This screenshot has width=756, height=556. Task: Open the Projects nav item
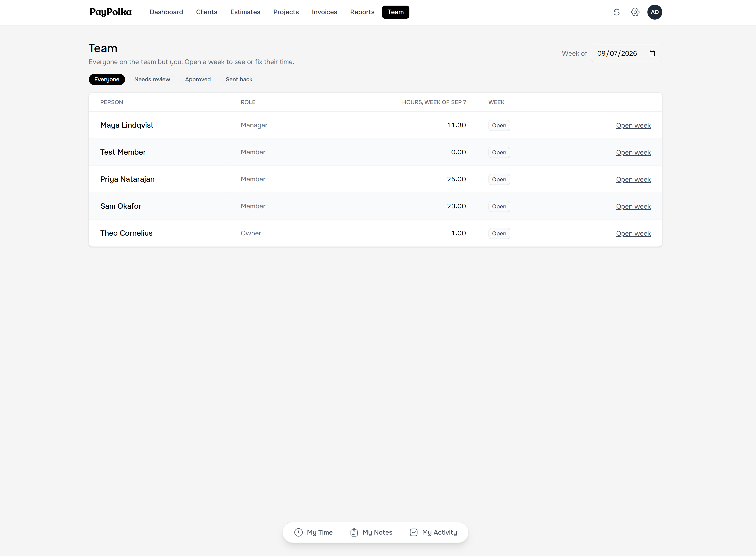point(286,12)
